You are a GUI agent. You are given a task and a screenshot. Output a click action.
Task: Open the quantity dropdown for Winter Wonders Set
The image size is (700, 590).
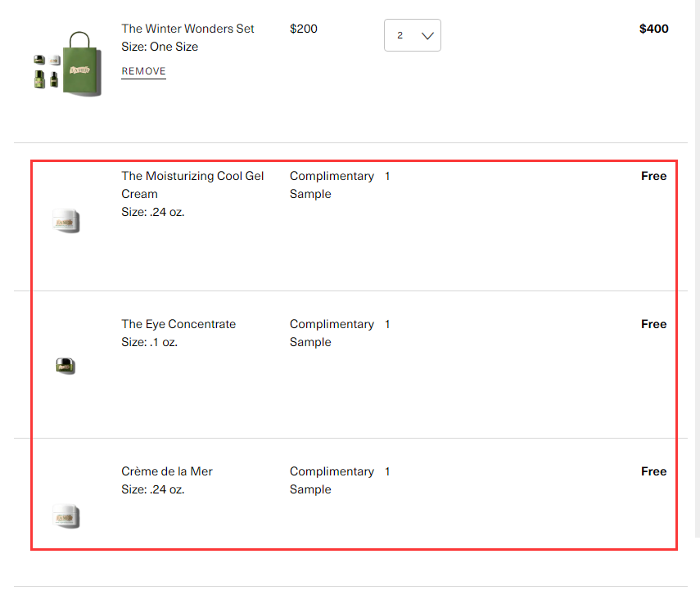pyautogui.click(x=412, y=35)
